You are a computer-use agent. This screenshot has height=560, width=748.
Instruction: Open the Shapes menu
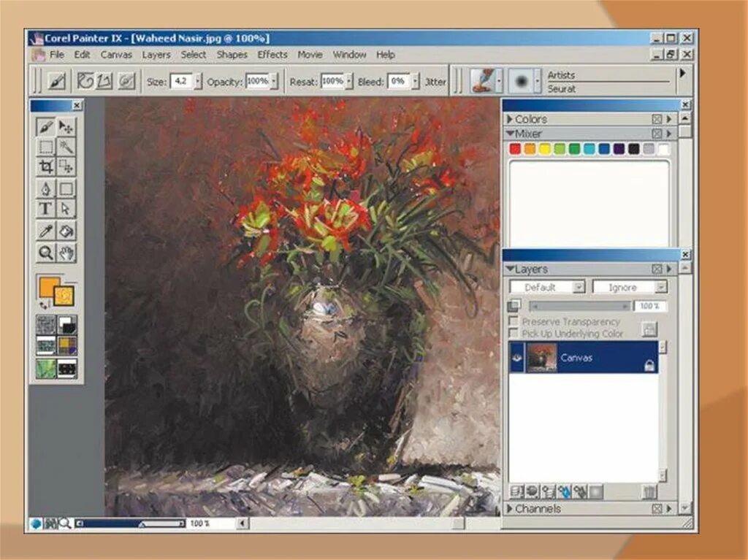[232, 55]
